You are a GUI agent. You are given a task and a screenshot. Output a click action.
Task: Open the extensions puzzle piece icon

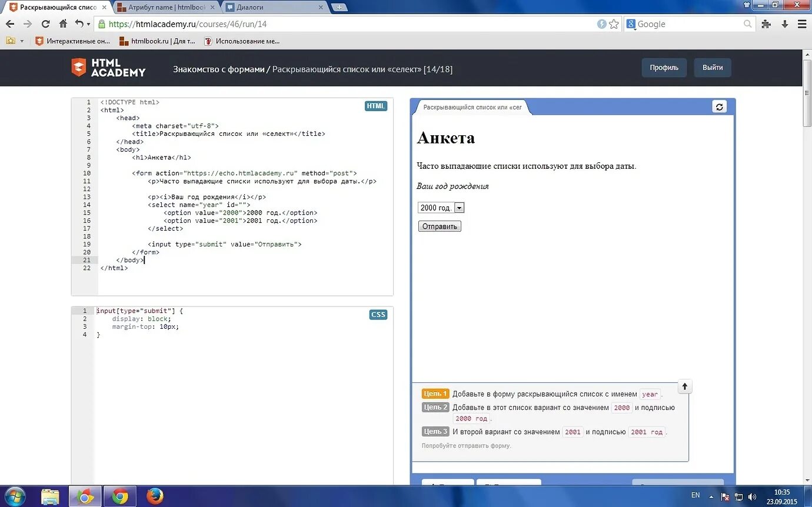pyautogui.click(x=766, y=24)
